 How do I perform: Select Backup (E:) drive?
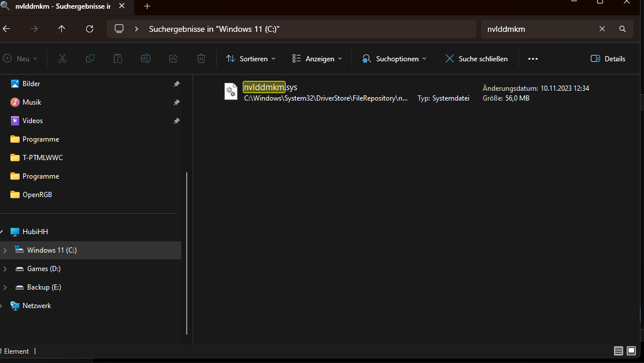tap(44, 287)
